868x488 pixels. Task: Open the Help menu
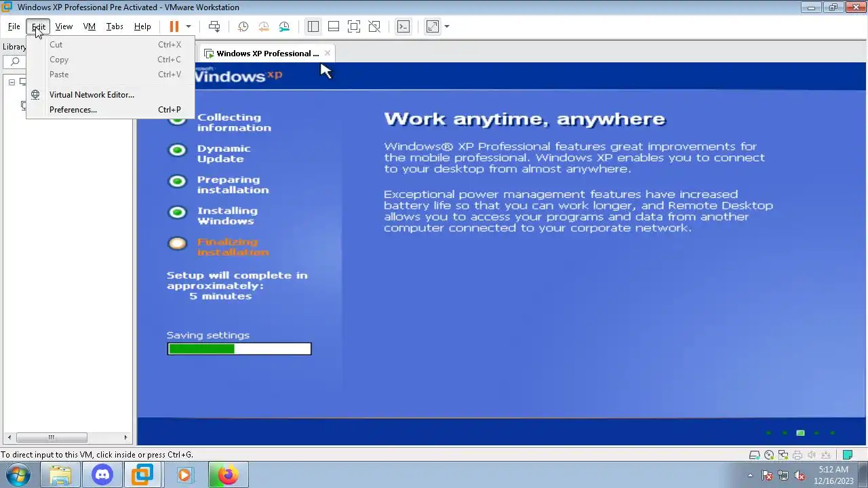point(142,26)
